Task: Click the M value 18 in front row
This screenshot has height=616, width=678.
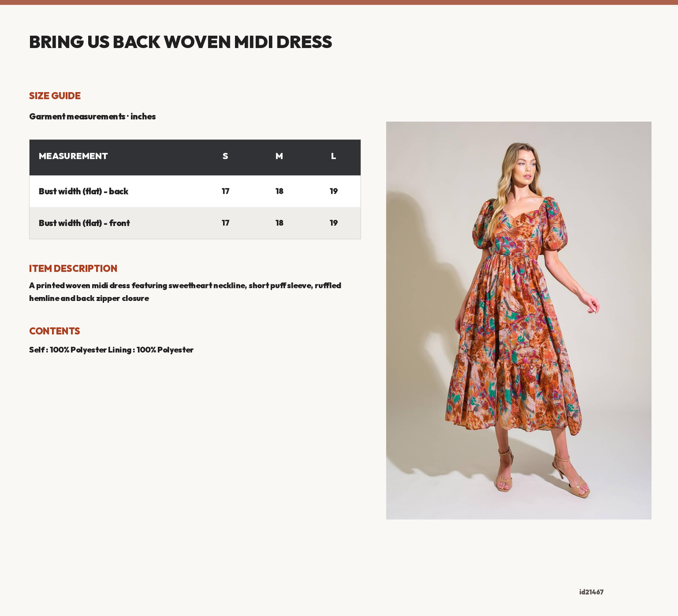Action: point(279,223)
